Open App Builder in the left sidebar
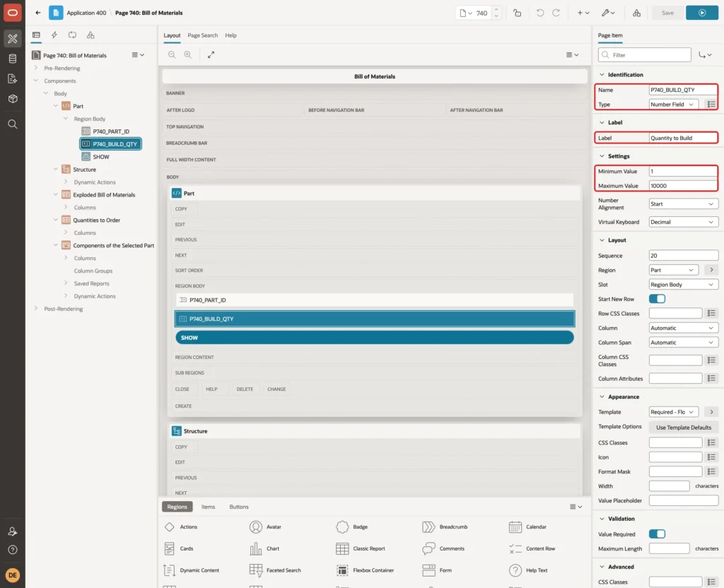Screen dimensions: 724x588 pos(13,38)
